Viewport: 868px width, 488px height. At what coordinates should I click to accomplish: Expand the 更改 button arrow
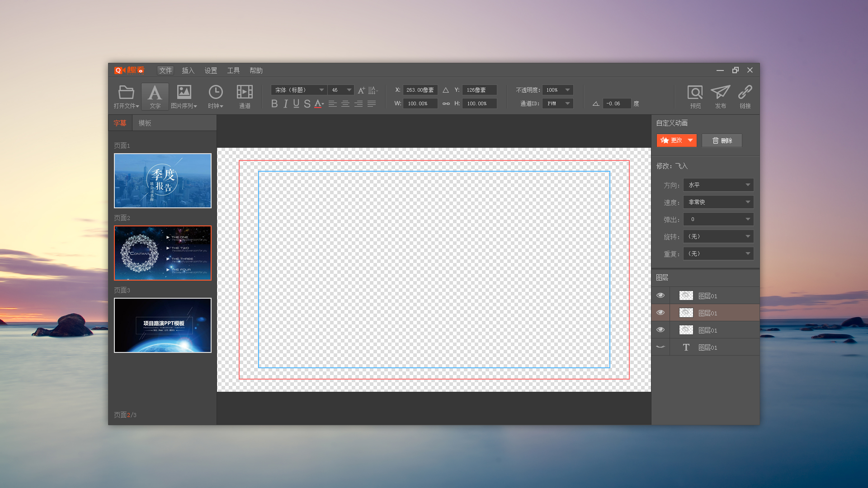[690, 141]
